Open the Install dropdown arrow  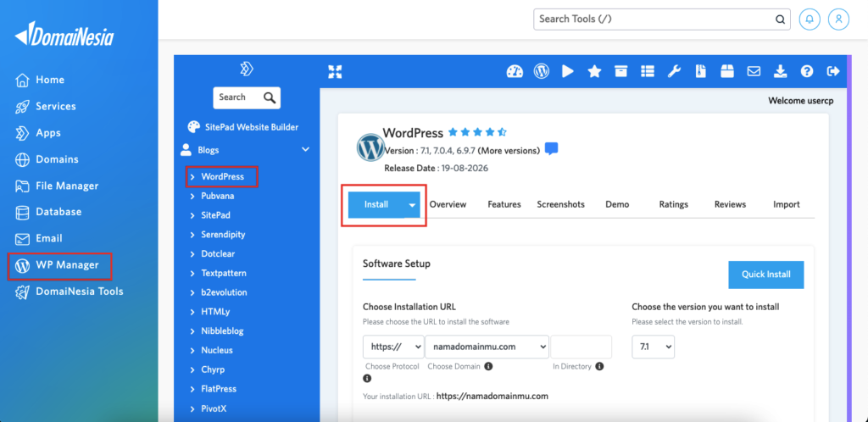(x=413, y=204)
